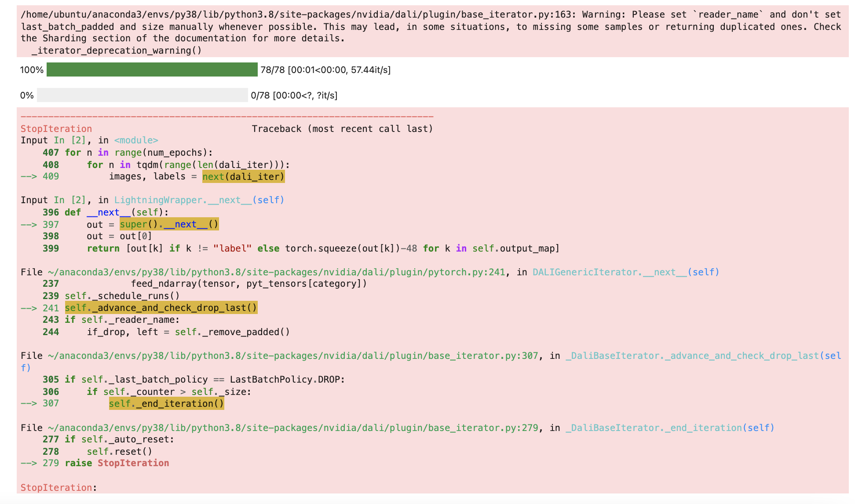
Task: Click the highlighted next(dali_iter) code span
Action: coord(242,176)
